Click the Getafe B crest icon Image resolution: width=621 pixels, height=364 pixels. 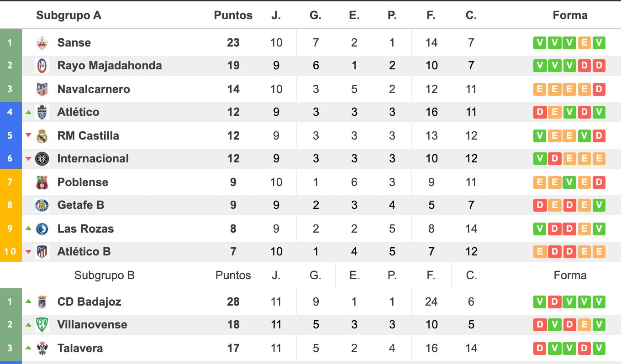42,205
